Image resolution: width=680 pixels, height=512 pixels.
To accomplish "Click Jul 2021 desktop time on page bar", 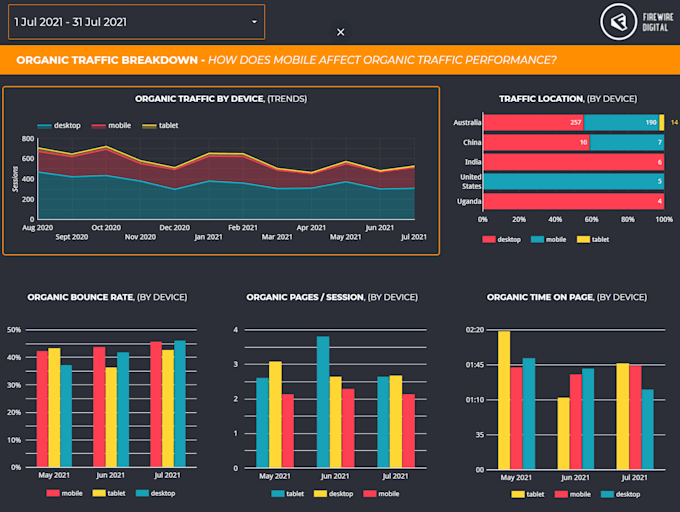I will (x=647, y=429).
